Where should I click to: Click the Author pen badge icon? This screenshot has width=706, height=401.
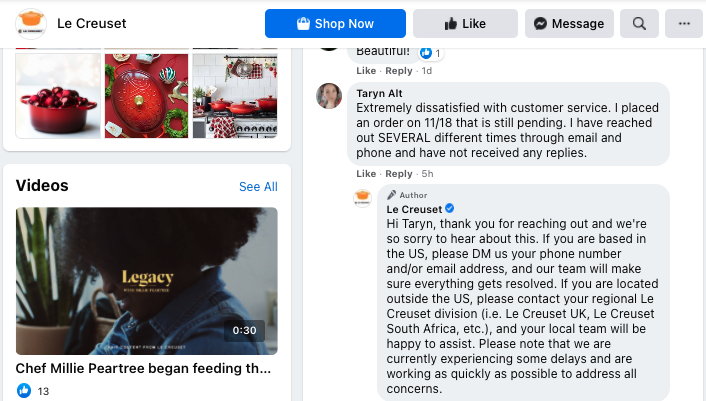[392, 195]
